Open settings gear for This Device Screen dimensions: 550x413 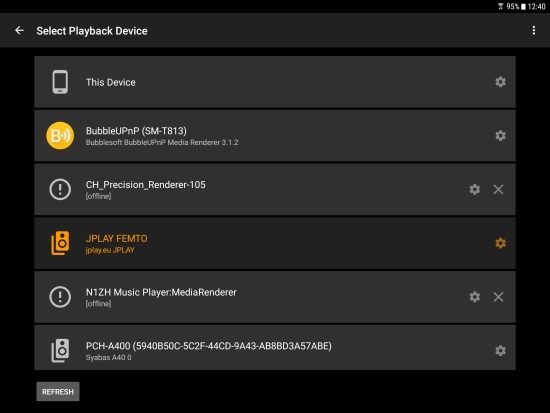[500, 82]
